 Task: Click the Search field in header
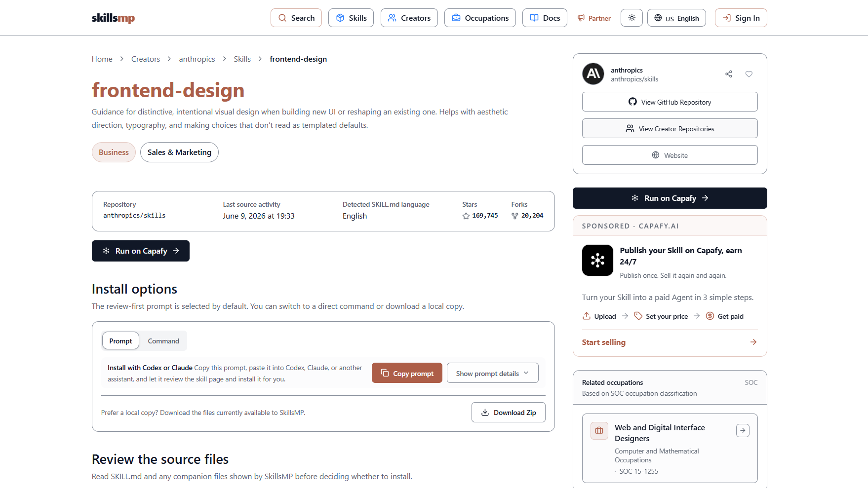point(296,18)
